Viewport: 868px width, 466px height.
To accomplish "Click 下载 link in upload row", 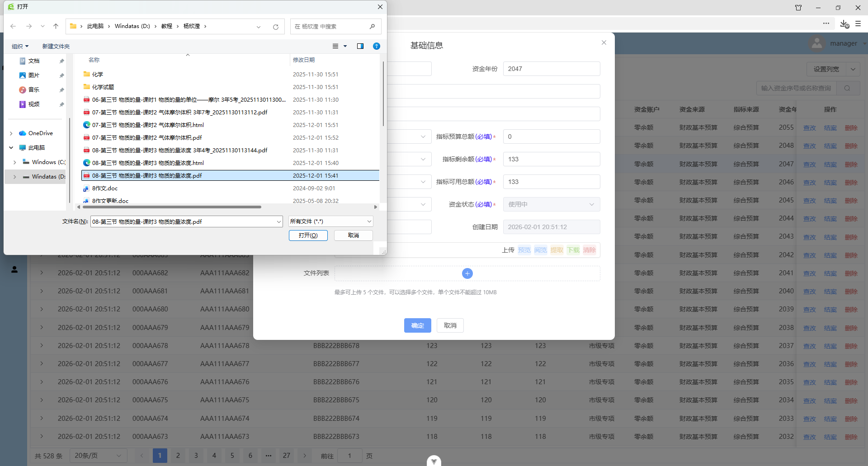I will click(573, 250).
